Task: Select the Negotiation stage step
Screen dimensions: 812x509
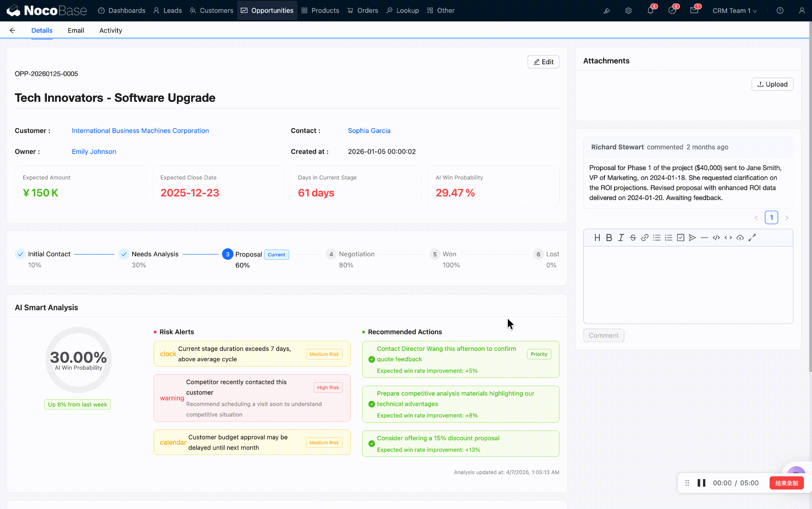Action: click(356, 254)
